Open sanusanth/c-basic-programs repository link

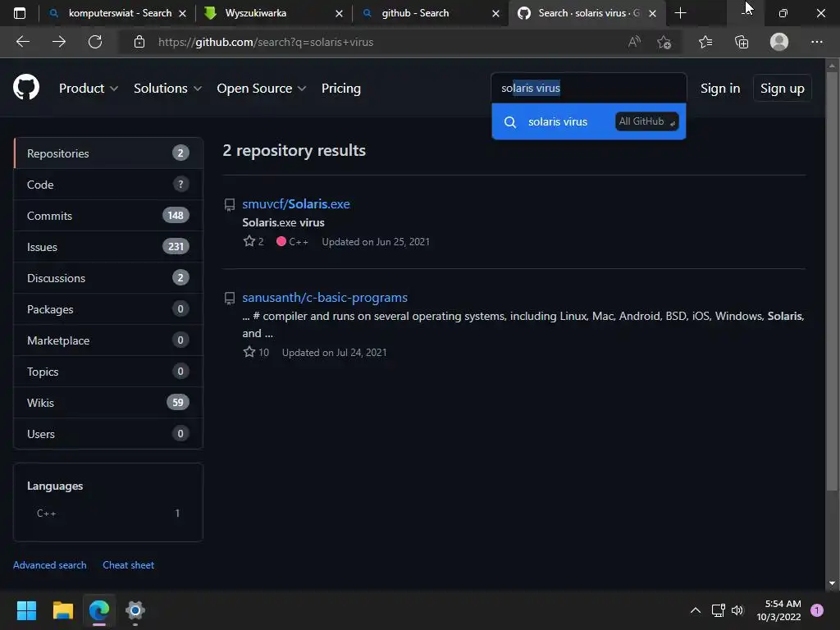[325, 297]
